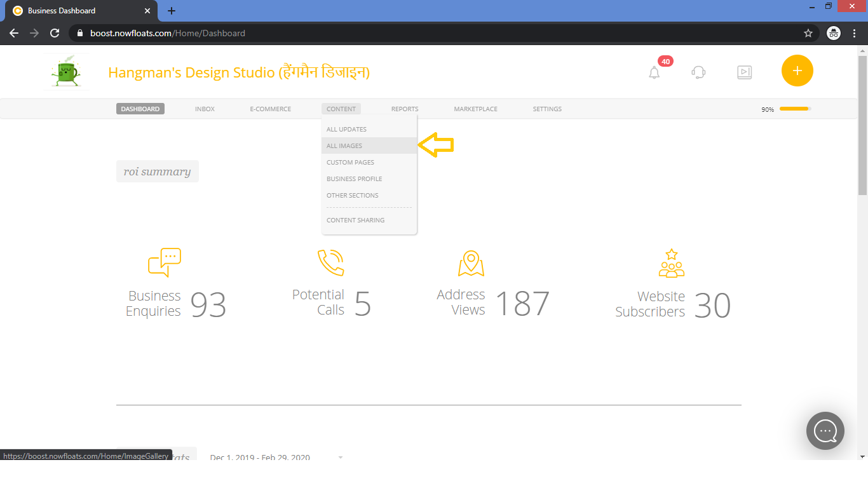
Task: Click the Website Subscribers people icon
Action: coord(671,261)
